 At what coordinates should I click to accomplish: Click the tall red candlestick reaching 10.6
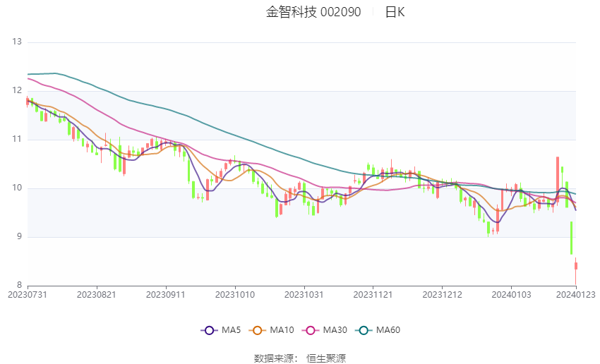558,179
